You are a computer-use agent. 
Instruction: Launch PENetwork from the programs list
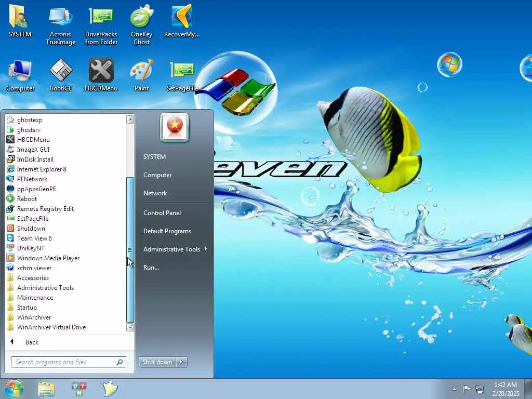[x=66, y=179]
